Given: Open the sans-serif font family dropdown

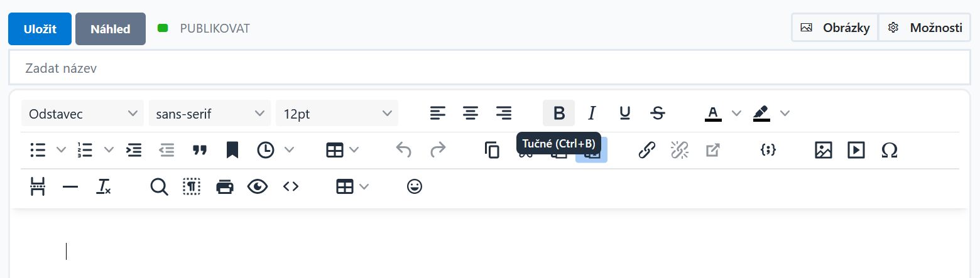Looking at the screenshot, I should pos(210,113).
